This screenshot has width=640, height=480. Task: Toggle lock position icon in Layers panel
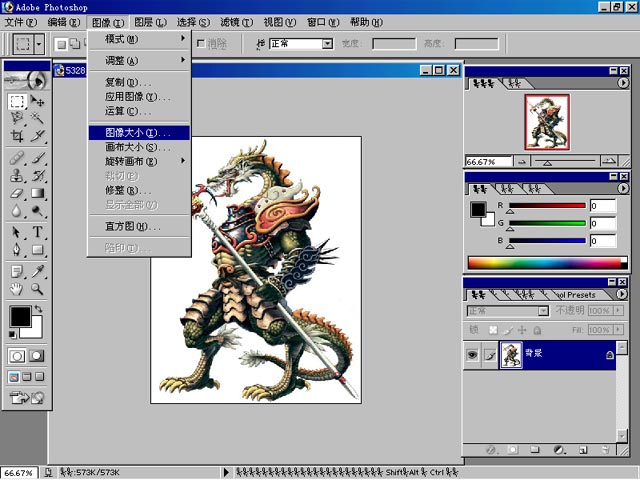point(522,330)
